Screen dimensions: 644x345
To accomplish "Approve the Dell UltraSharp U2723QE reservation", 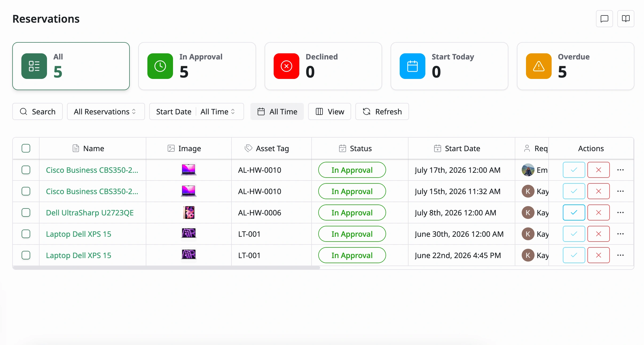I will [574, 212].
